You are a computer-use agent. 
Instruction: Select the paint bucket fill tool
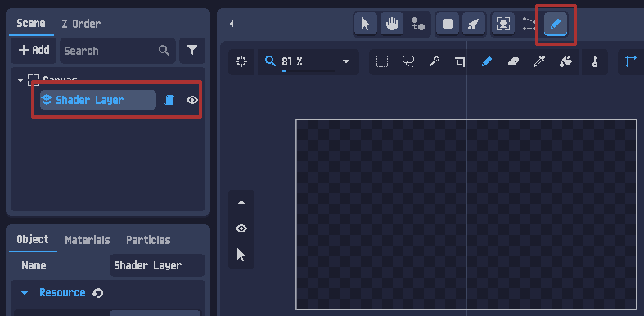565,62
